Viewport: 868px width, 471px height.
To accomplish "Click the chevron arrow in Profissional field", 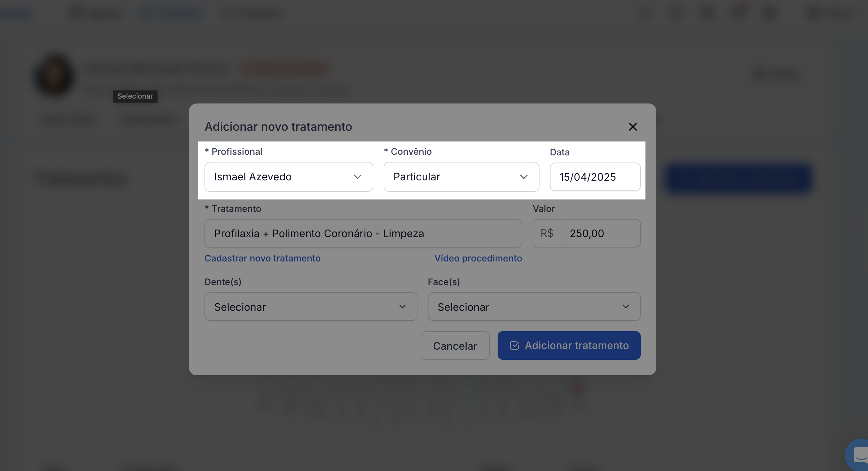I will coord(357,177).
